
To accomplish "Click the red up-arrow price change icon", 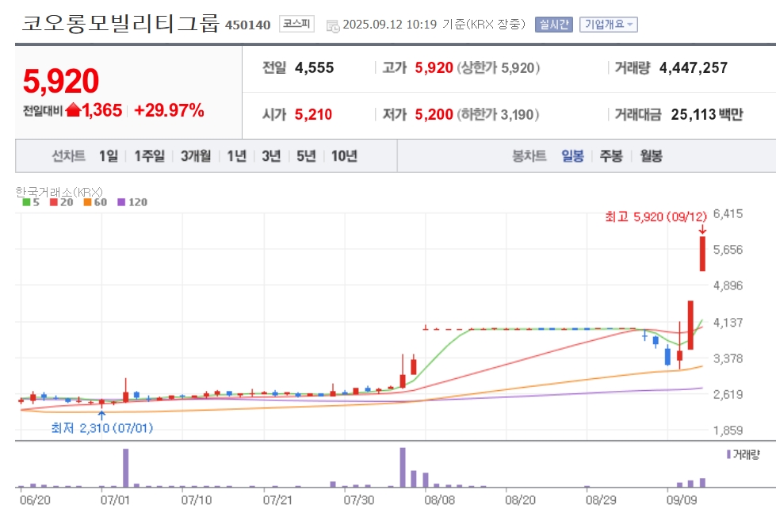I will (x=73, y=109).
